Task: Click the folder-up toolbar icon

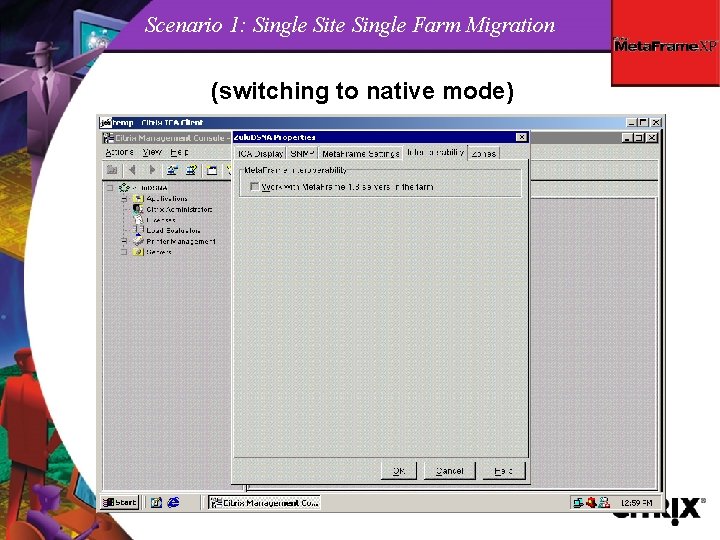Action: point(112,170)
